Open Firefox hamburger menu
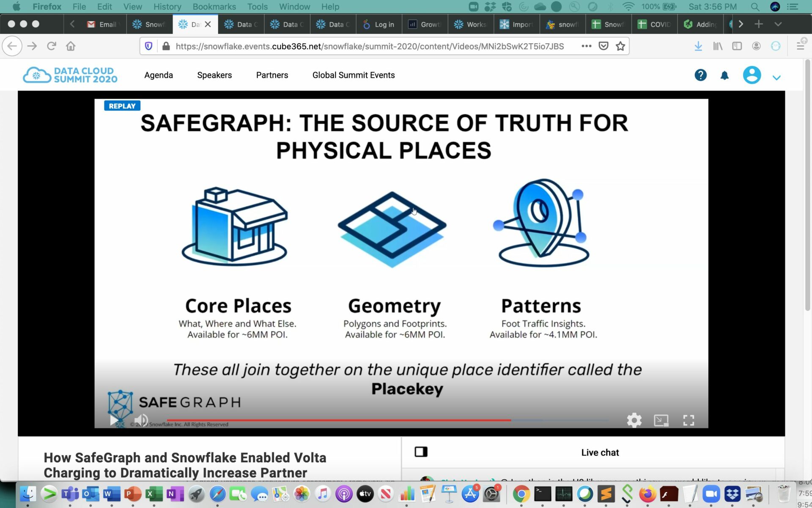This screenshot has height=508, width=812. (801, 46)
